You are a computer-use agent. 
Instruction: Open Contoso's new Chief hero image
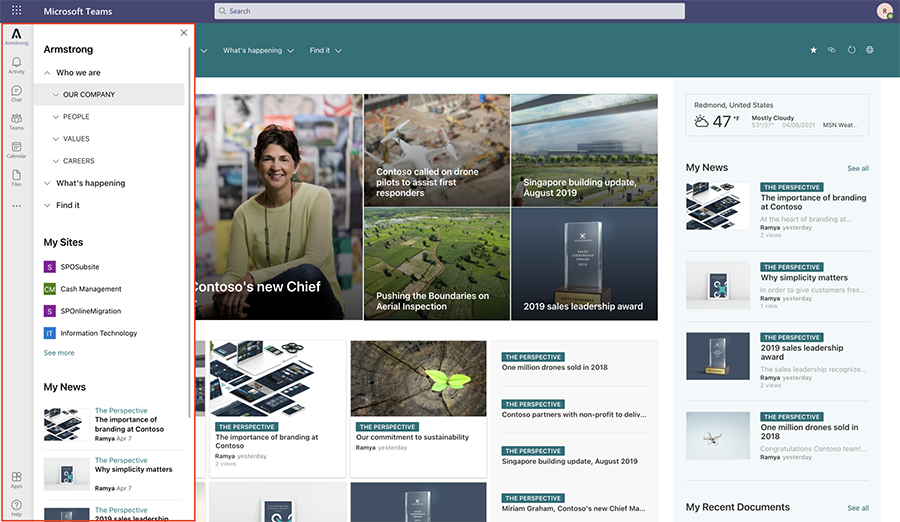tap(279, 207)
